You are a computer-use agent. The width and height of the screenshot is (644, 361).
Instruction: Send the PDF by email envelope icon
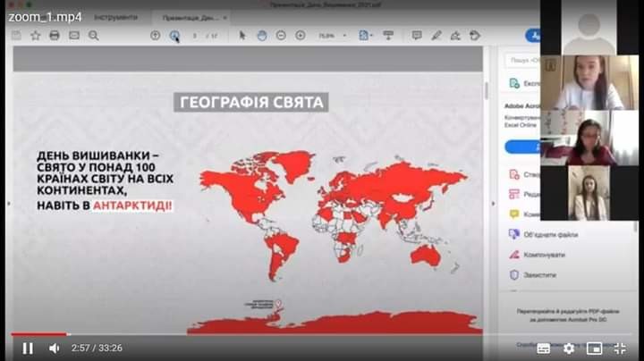(x=74, y=35)
